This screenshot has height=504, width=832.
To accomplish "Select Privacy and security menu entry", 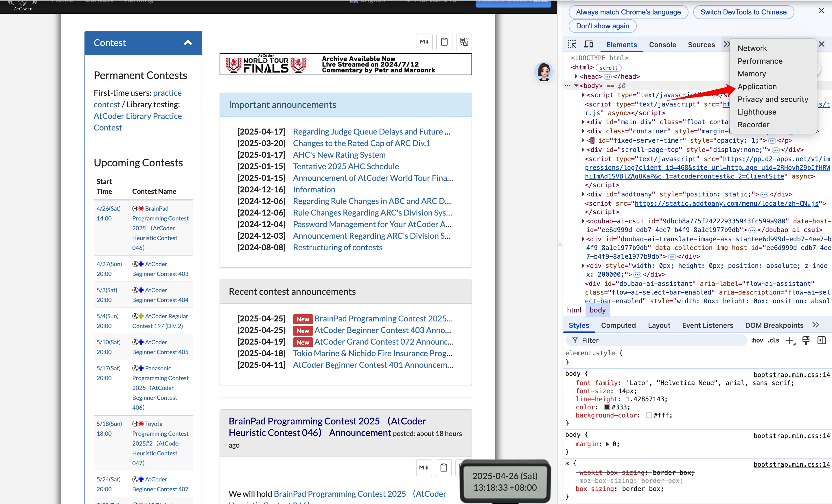I will coord(773,99).
